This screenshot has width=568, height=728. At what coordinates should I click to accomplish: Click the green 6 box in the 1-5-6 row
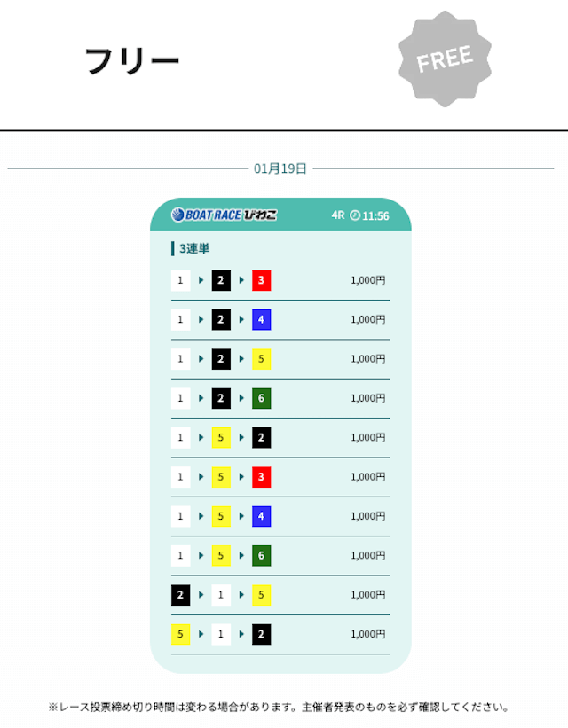(x=261, y=555)
